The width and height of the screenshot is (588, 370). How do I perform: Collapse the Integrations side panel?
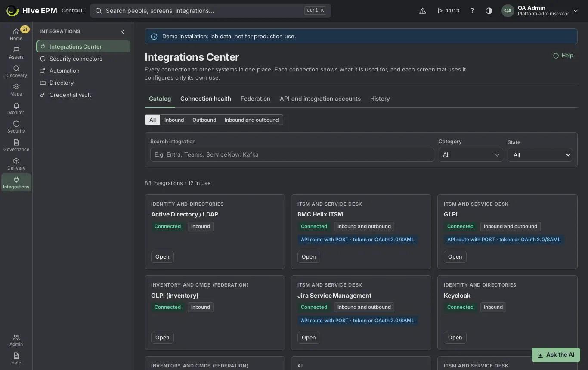pos(123,32)
